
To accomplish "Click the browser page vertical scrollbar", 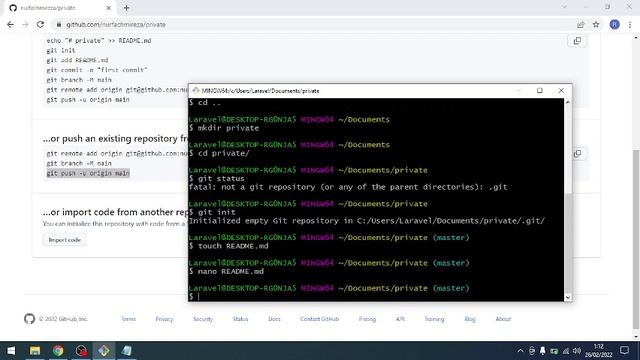I will pyautogui.click(x=636, y=239).
